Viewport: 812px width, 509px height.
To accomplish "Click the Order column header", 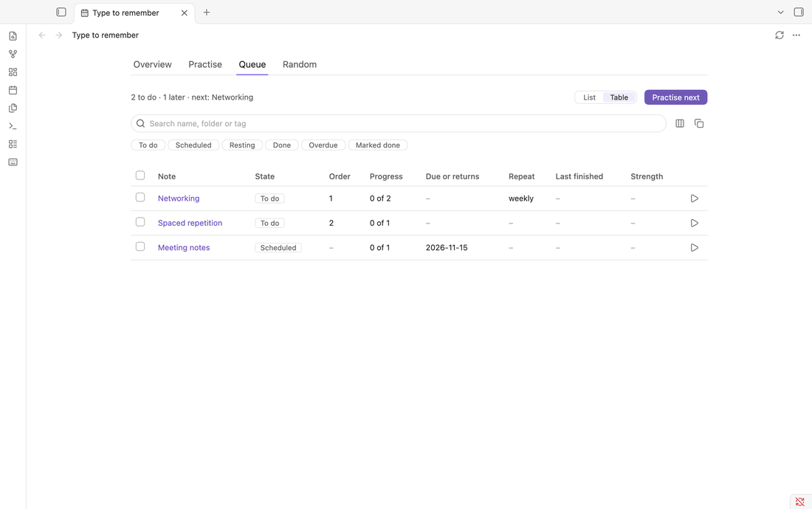I will [x=340, y=176].
